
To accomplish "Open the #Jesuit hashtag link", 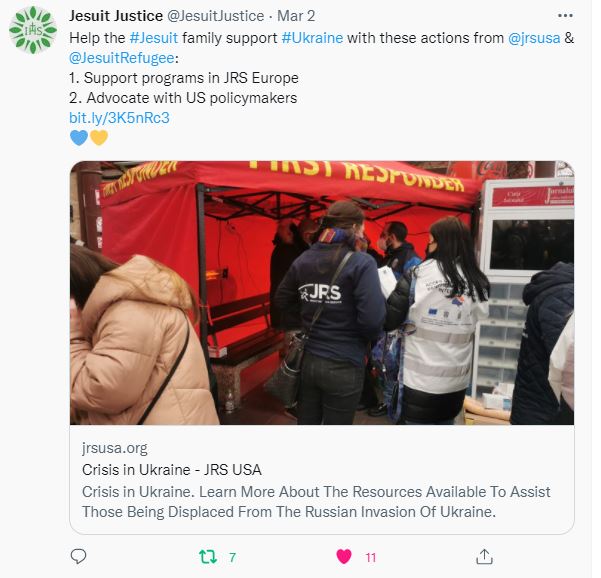I will pyautogui.click(x=154, y=38).
